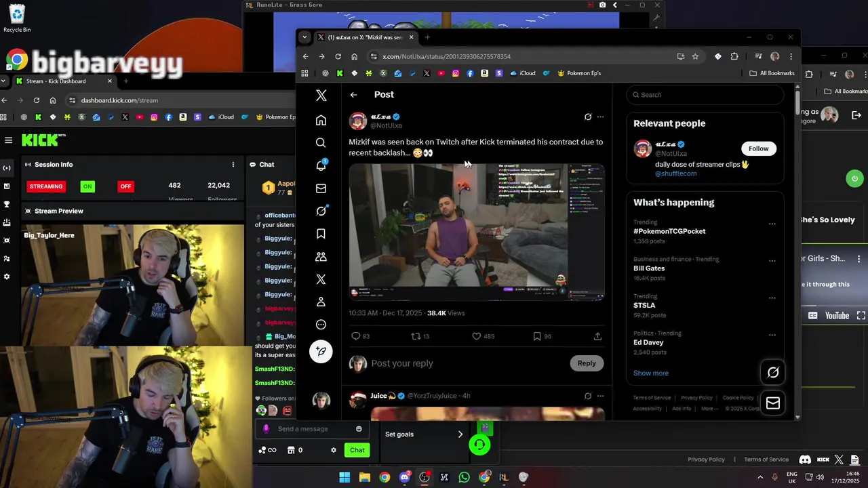Open options for $TSLA trend
Screen dimensions: 868x488
click(772, 298)
